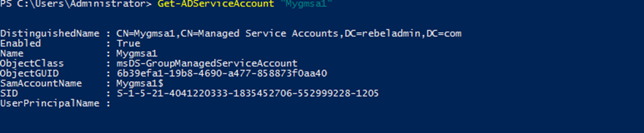Click the CN=Mygmsa1 distinguished name value
The width and height of the screenshot is (644, 133).
click(289, 34)
